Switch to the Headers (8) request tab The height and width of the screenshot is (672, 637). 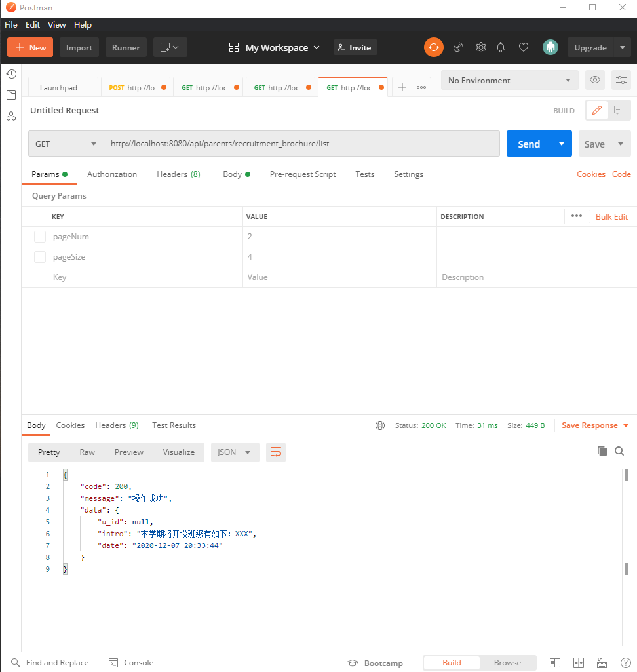pyautogui.click(x=178, y=174)
